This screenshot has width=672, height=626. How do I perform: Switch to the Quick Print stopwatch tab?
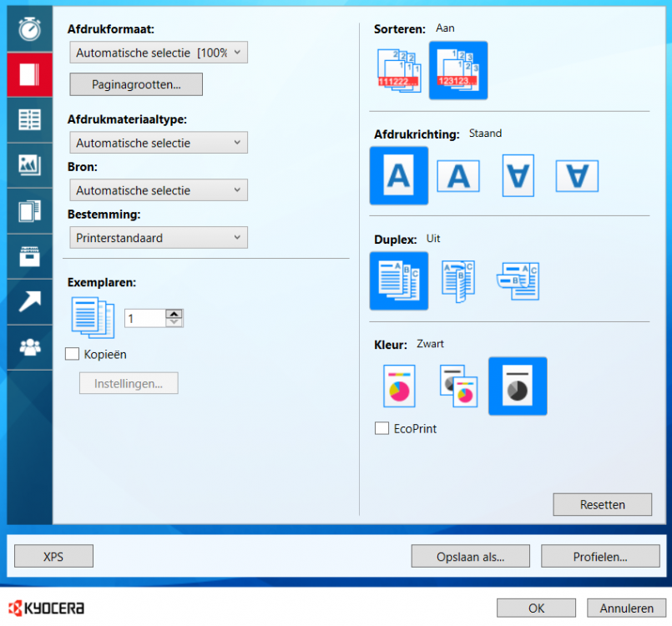30,28
